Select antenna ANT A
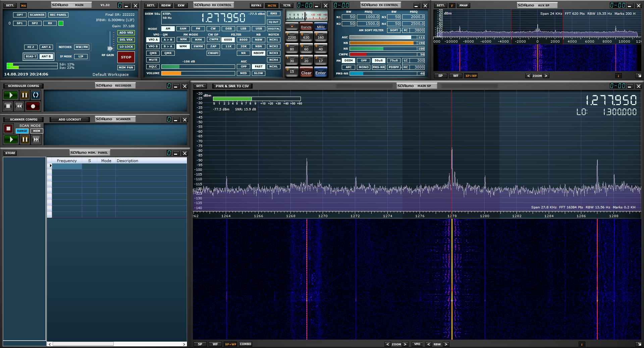Image resolution: width=644 pixels, height=348 pixels. point(46,47)
